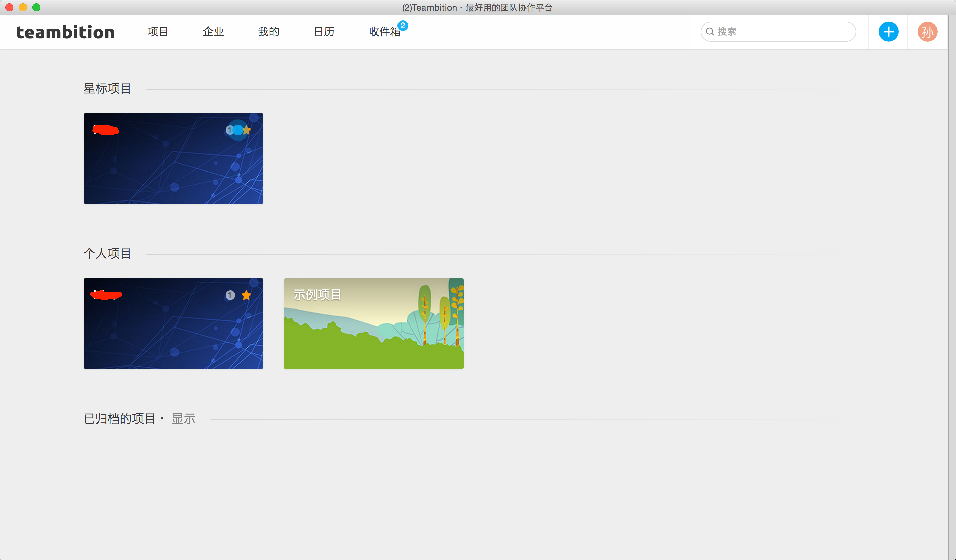Show archived projects via 显示 link
This screenshot has width=956, height=560.
(184, 418)
